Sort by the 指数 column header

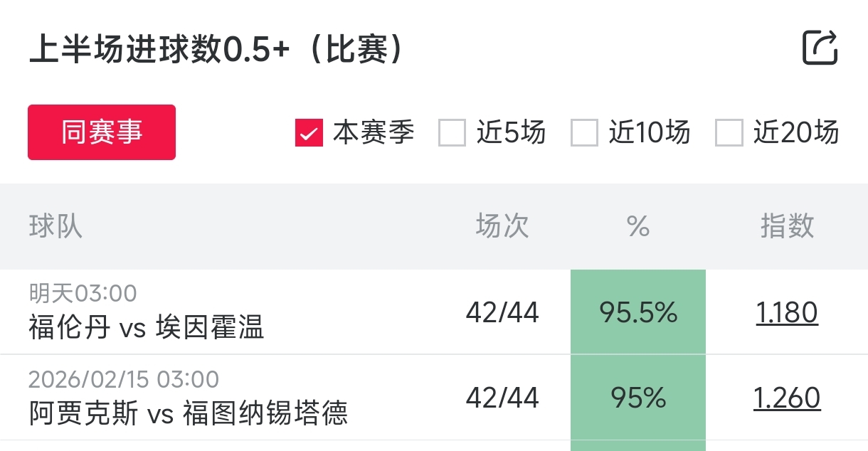click(787, 227)
